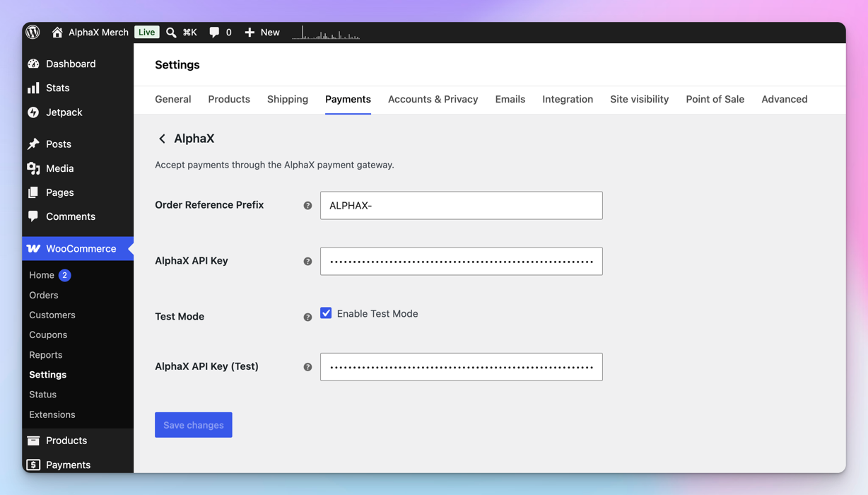Viewport: 868px width, 495px height.
Task: Focus the AlphaX API Key password field
Action: pos(462,262)
